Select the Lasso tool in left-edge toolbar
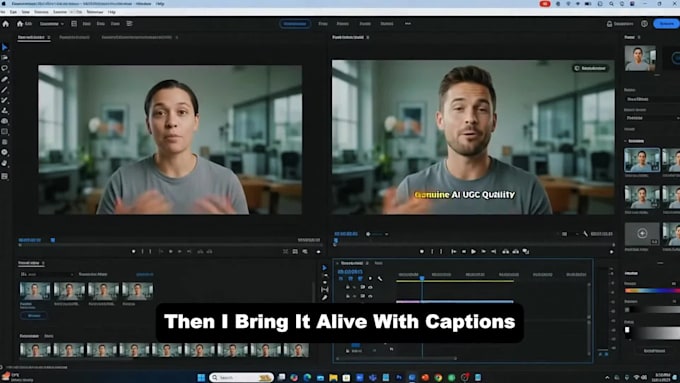This screenshot has width=680, height=383. [x=5, y=69]
